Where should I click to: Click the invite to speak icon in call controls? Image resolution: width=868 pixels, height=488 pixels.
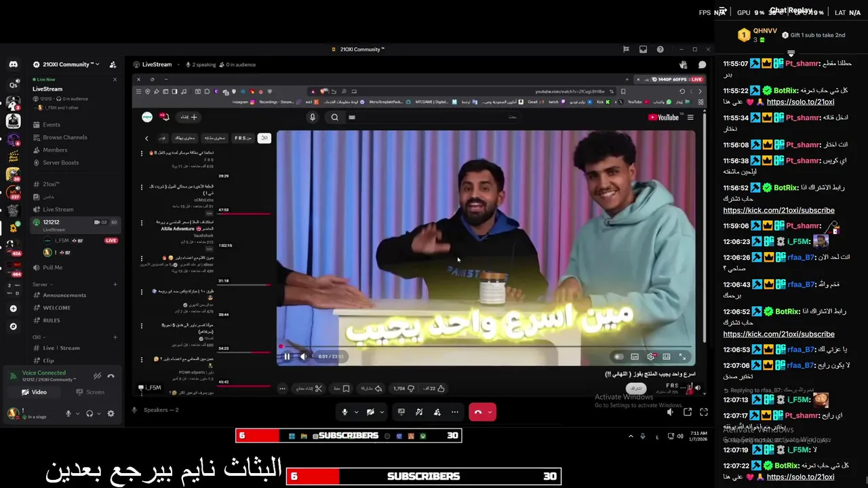click(x=437, y=412)
